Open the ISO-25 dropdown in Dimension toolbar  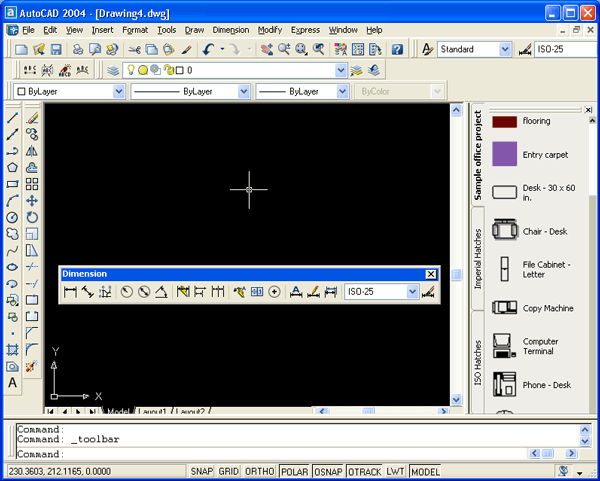[x=411, y=292]
